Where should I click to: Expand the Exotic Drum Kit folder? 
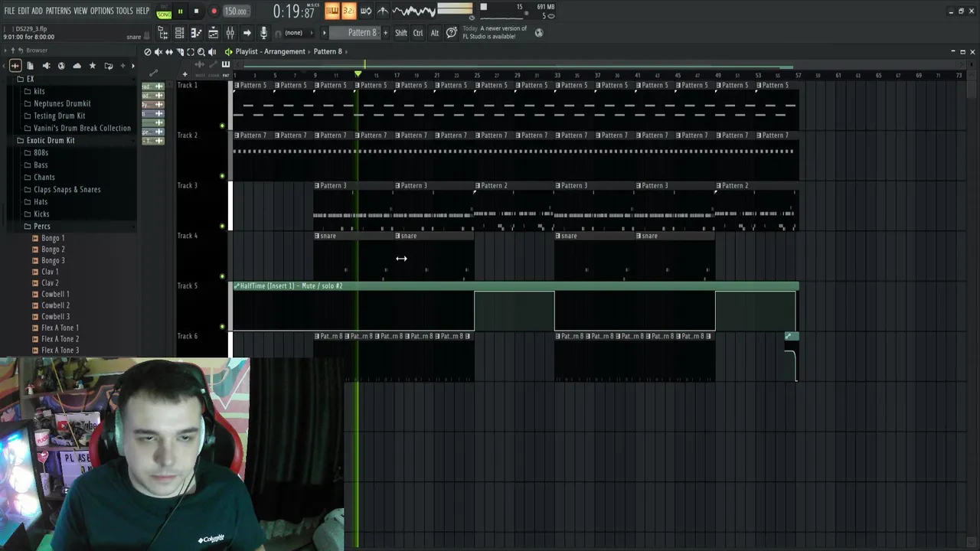[x=50, y=140]
